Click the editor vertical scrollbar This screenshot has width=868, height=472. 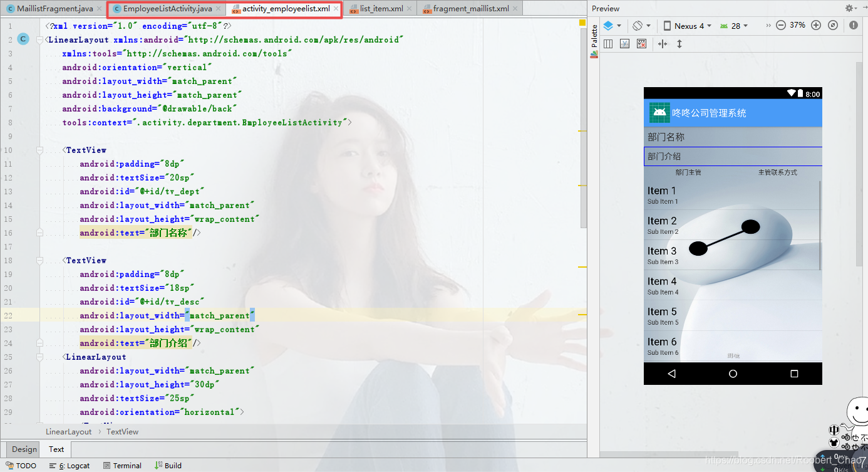coord(583,128)
